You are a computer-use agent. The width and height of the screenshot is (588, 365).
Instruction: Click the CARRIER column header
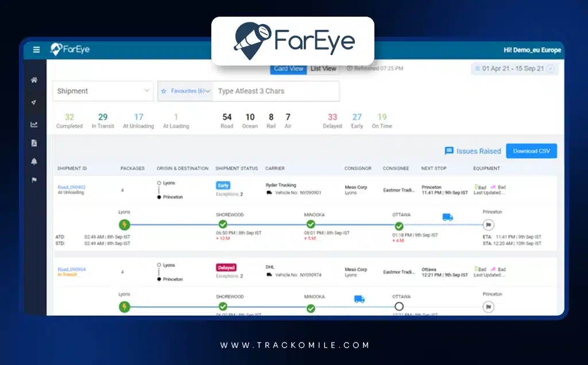point(275,168)
